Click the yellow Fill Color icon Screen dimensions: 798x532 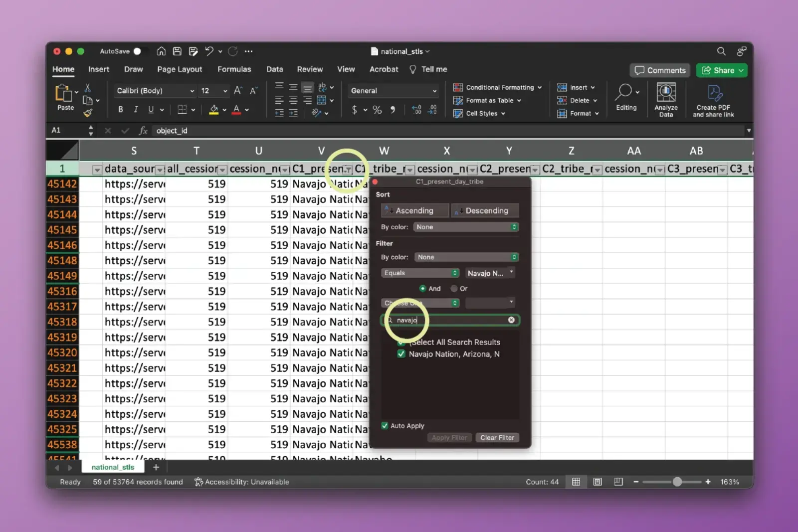tap(214, 110)
